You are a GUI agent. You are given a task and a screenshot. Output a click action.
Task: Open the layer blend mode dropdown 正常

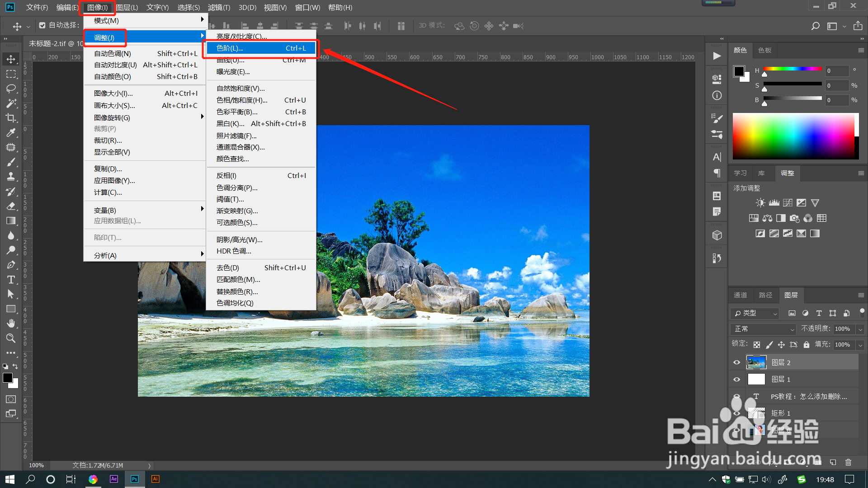tap(763, 329)
